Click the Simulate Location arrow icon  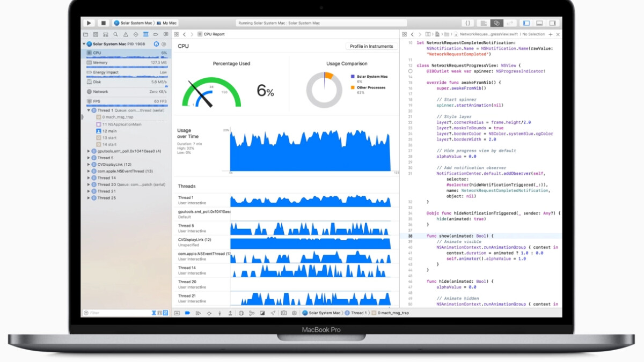[x=273, y=313]
